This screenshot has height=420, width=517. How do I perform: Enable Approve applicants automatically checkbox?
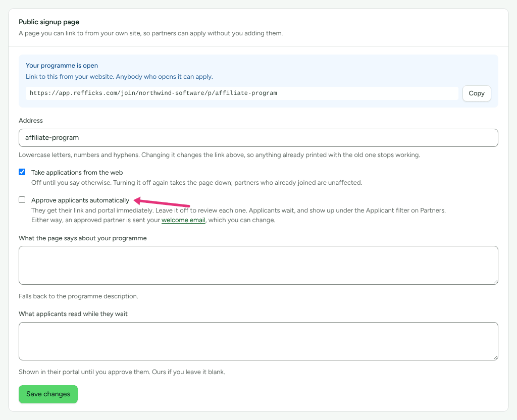(22, 200)
